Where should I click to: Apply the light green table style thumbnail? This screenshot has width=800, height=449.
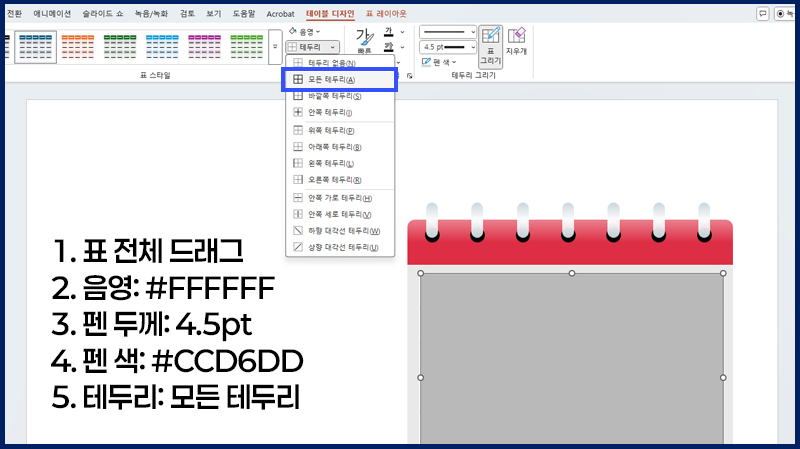pos(247,47)
